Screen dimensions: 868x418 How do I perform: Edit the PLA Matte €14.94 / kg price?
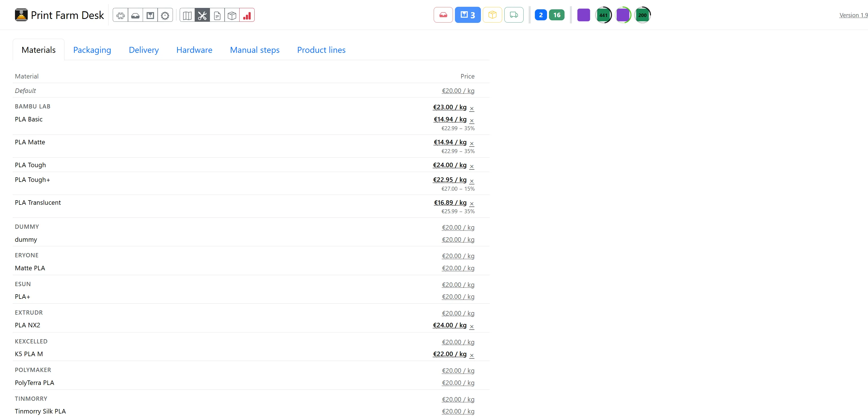tap(450, 142)
